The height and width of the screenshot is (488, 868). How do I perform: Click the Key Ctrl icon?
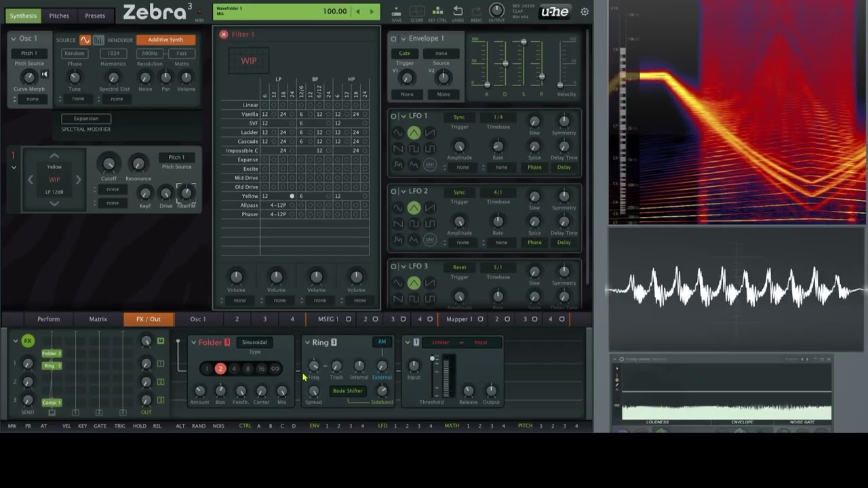pyautogui.click(x=437, y=11)
